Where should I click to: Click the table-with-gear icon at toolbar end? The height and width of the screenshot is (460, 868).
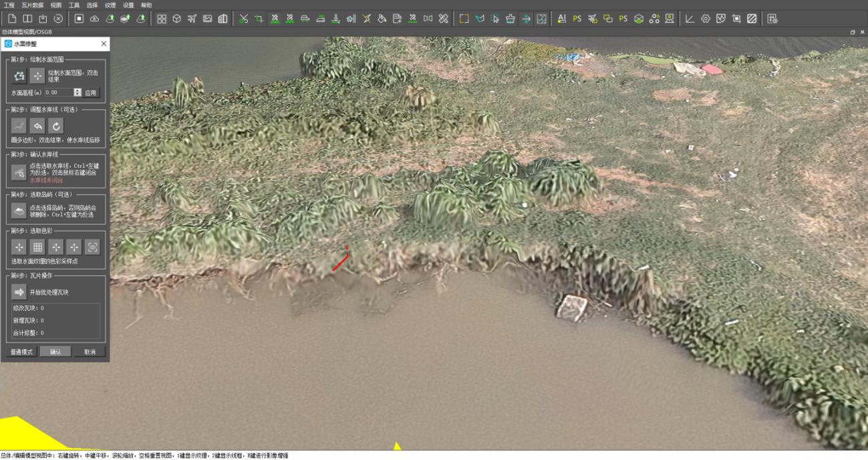point(772,19)
